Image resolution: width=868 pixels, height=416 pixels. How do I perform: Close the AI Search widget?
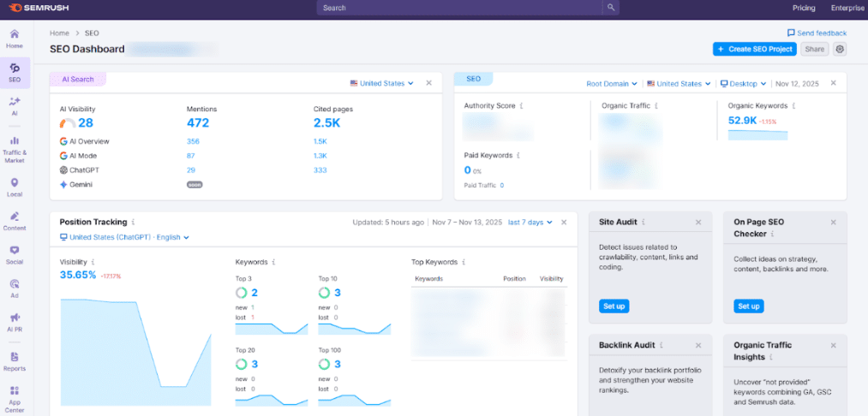428,83
